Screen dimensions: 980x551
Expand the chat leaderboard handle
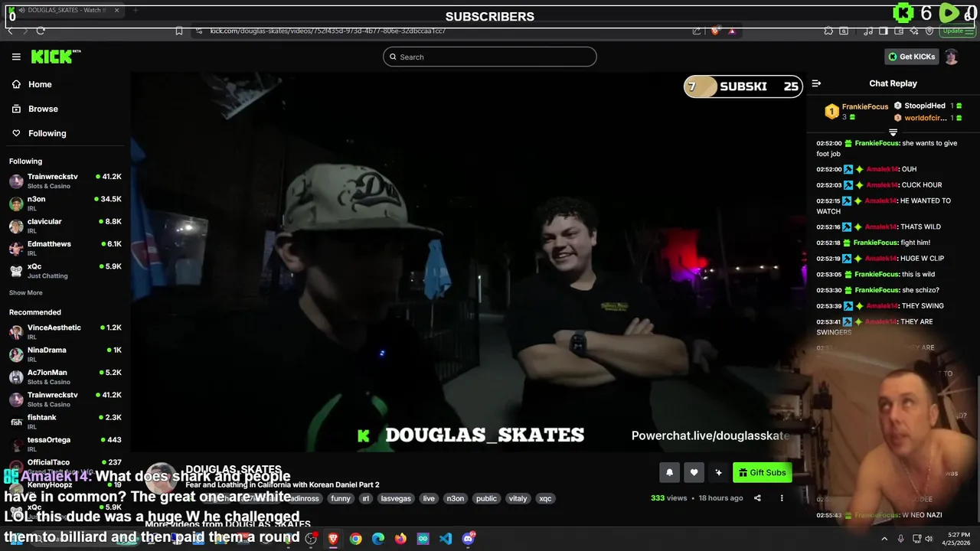point(893,132)
